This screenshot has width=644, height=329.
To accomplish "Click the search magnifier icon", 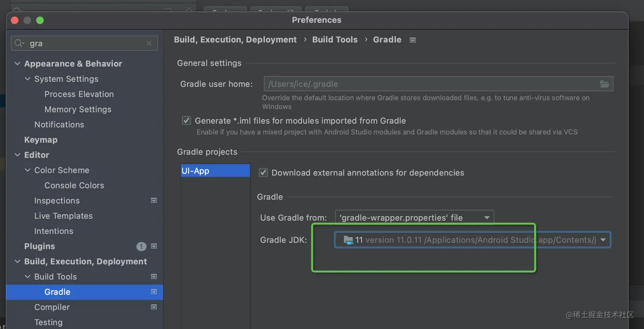I will coord(19,43).
